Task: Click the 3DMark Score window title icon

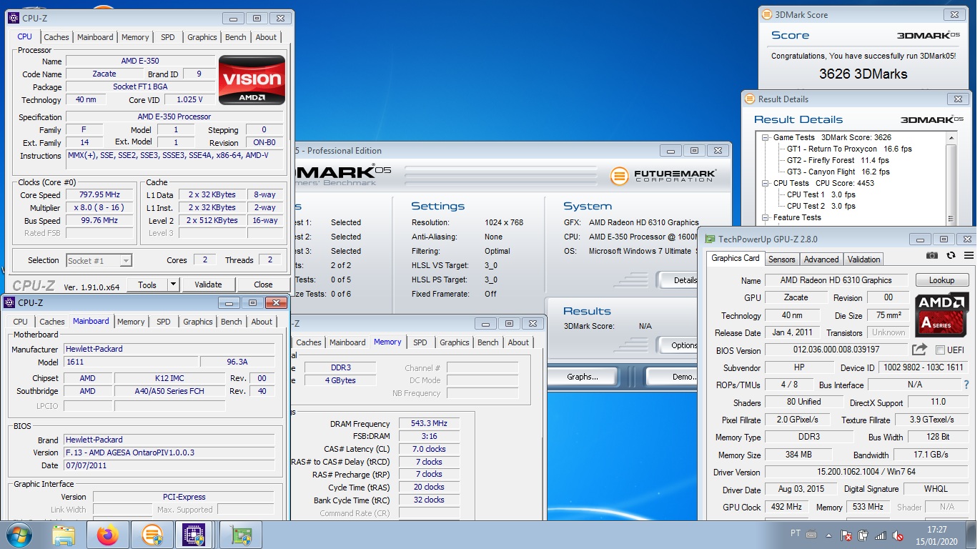Action: tap(767, 14)
